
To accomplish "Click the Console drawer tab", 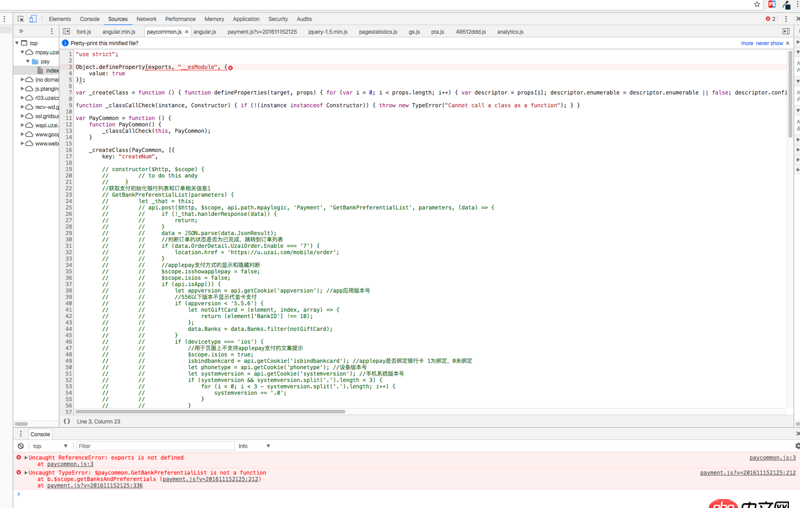I will click(40, 434).
